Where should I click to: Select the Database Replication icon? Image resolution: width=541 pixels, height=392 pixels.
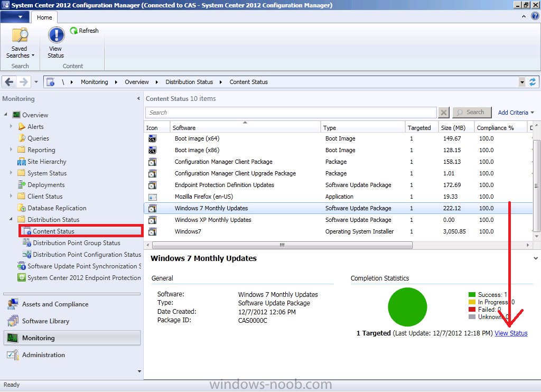coord(22,208)
